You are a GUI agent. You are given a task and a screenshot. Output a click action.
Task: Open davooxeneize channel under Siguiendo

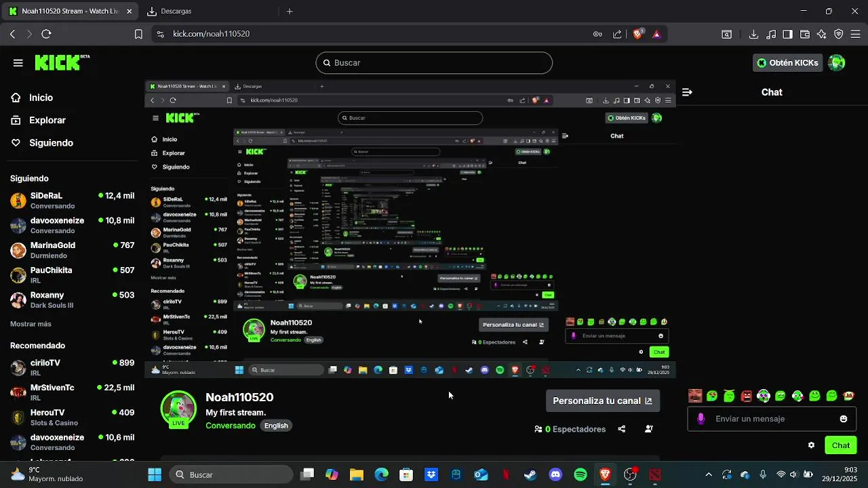(x=71, y=225)
